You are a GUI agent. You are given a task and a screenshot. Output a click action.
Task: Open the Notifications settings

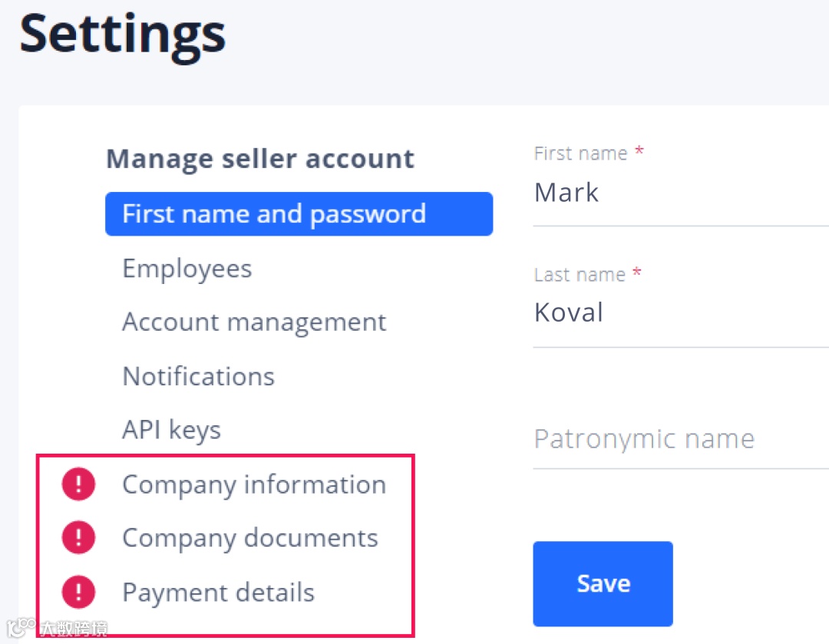(x=198, y=376)
